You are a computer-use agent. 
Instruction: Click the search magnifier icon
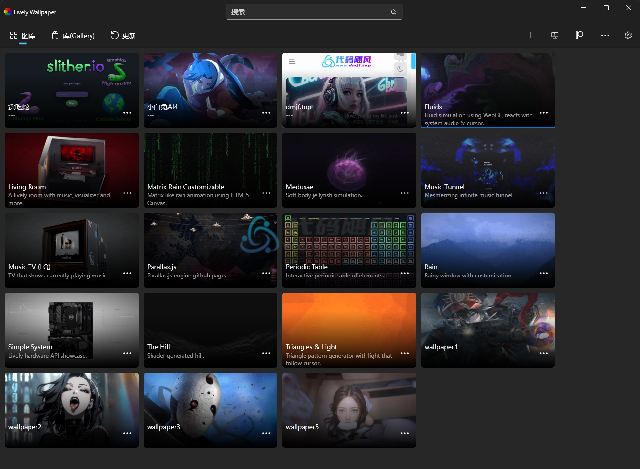[393, 12]
